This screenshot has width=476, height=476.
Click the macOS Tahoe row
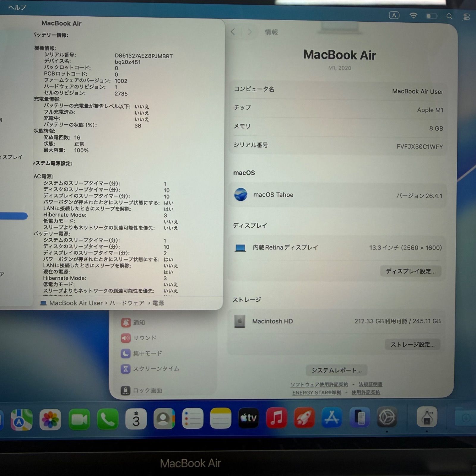pyautogui.click(x=338, y=195)
